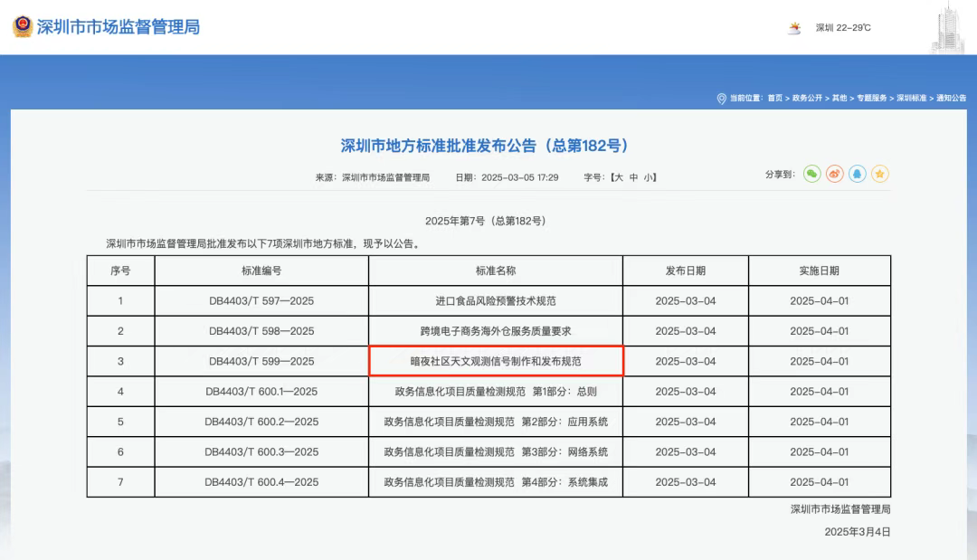977x560 pixels.
Task: Set font size to 中
Action: 633,177
